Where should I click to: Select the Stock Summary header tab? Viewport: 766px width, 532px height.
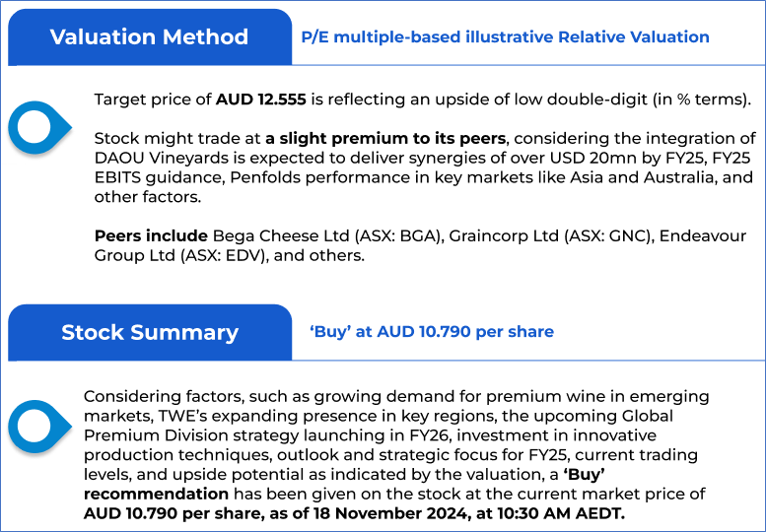(x=149, y=332)
